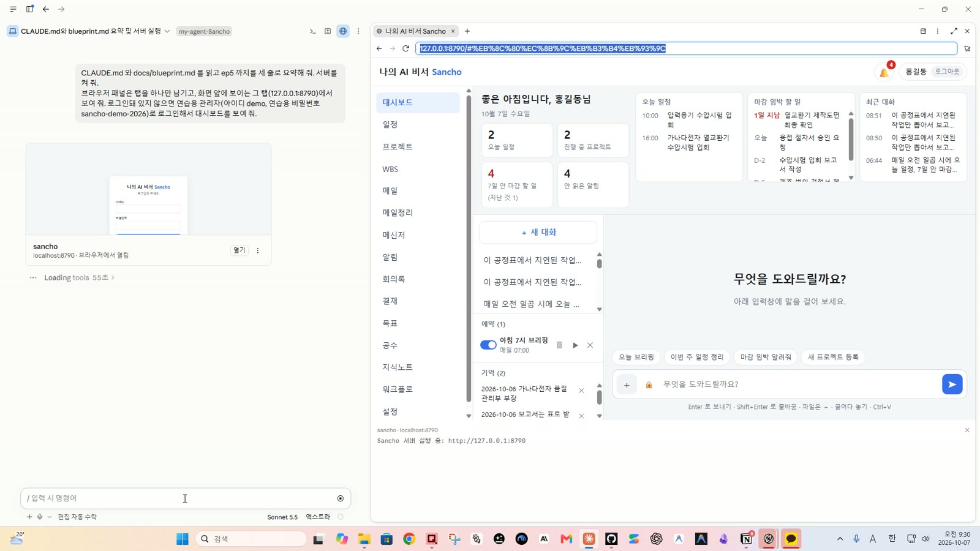This screenshot has height=551, width=980.
Task: Click the plus attach button in the Sancho chat input
Action: [x=627, y=385]
